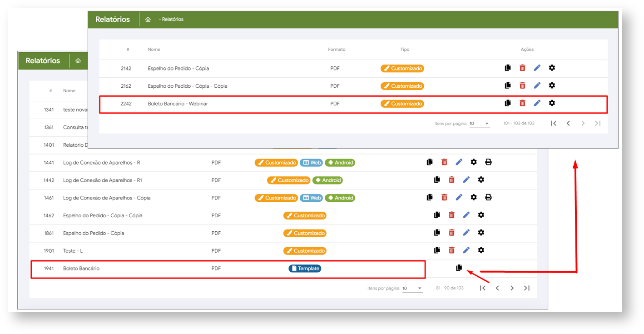
Task: Delete report 2162 trash icon
Action: 522,85
